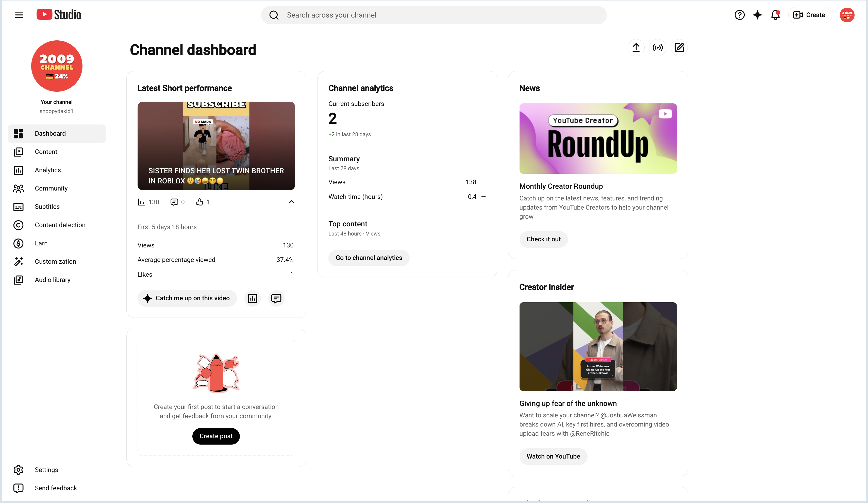The height and width of the screenshot is (503, 868).
Task: Click the YouTube Studio logo
Action: pyautogui.click(x=59, y=15)
